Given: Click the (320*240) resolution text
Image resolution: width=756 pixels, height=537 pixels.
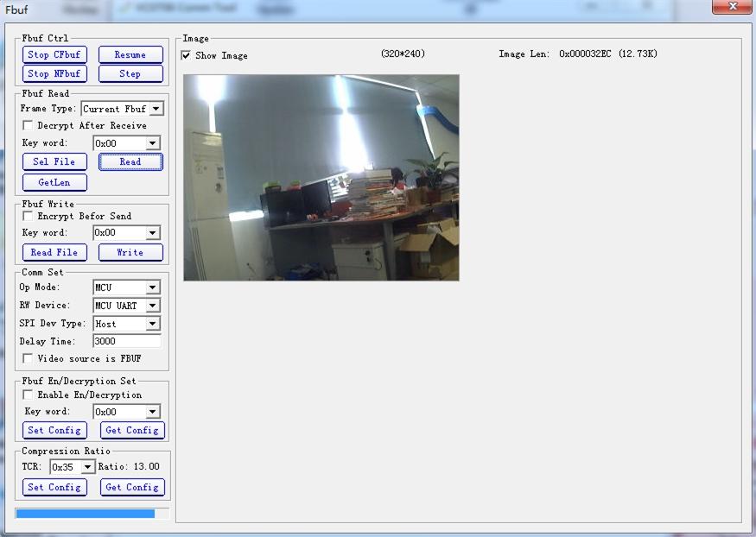Looking at the screenshot, I should [x=403, y=54].
